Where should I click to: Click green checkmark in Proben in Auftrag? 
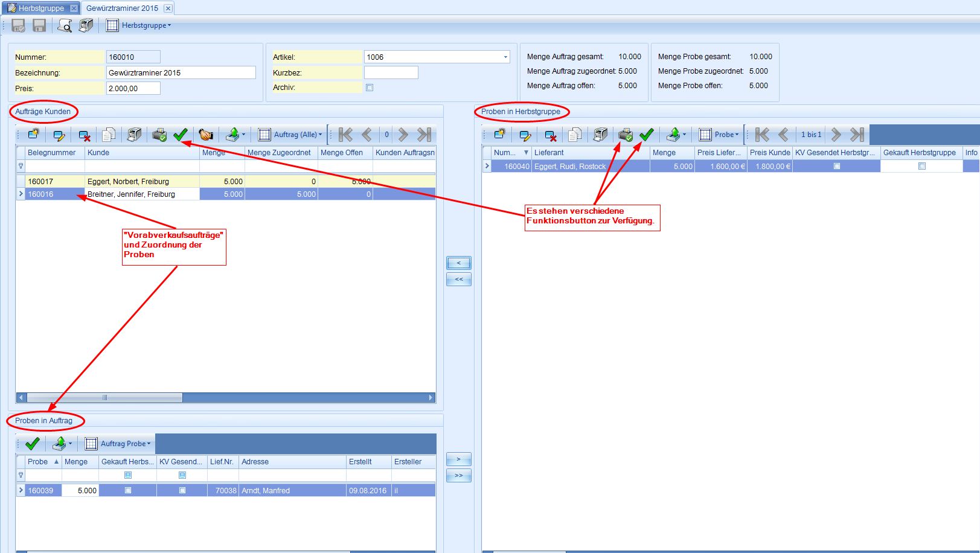(33, 444)
